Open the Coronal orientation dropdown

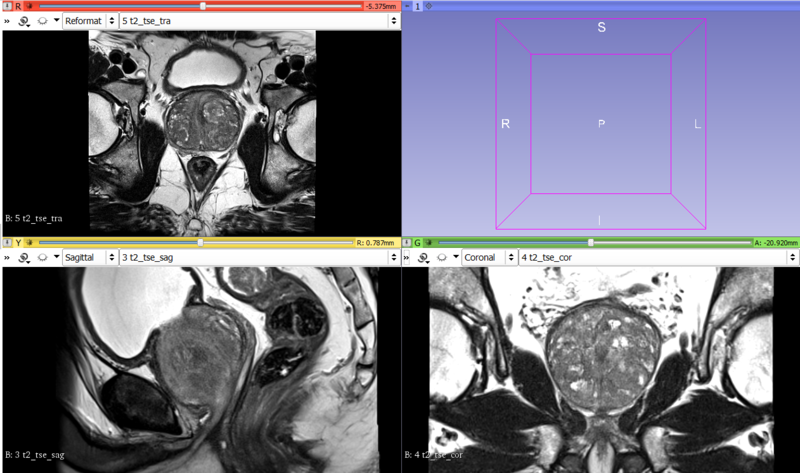point(489,258)
